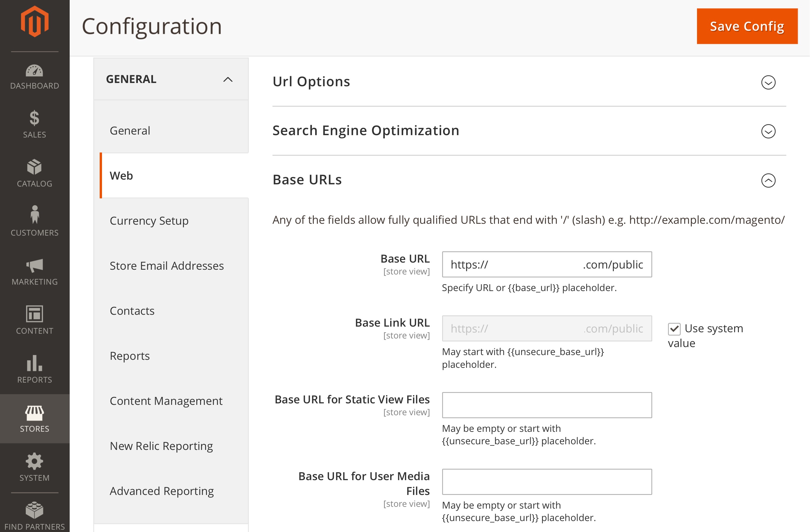The image size is (810, 532).
Task: Open the Catalog box icon
Action: coord(34,167)
